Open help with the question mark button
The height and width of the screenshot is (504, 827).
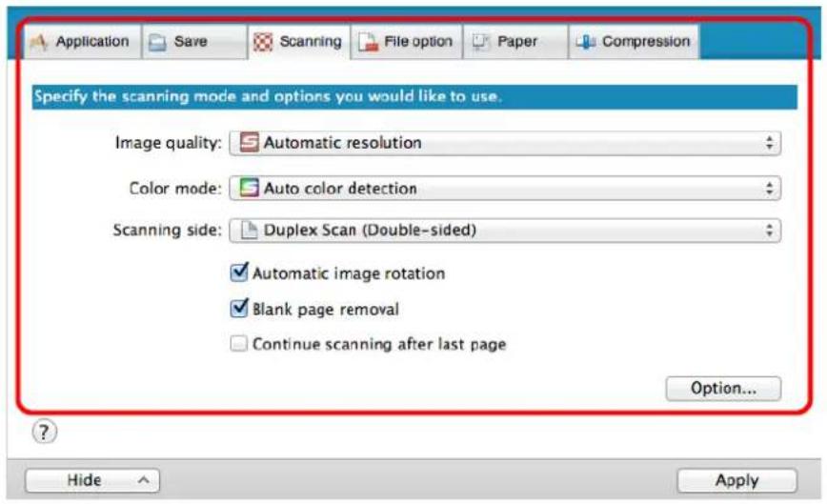tap(44, 432)
